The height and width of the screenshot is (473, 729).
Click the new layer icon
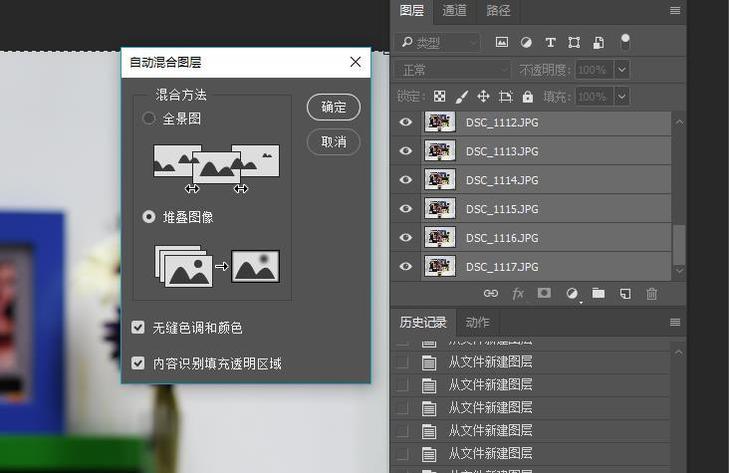[625, 293]
